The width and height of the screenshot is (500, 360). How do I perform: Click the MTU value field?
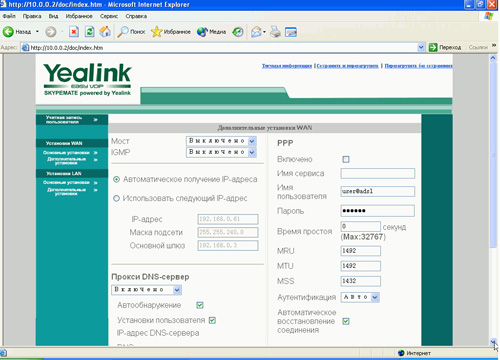click(360, 266)
